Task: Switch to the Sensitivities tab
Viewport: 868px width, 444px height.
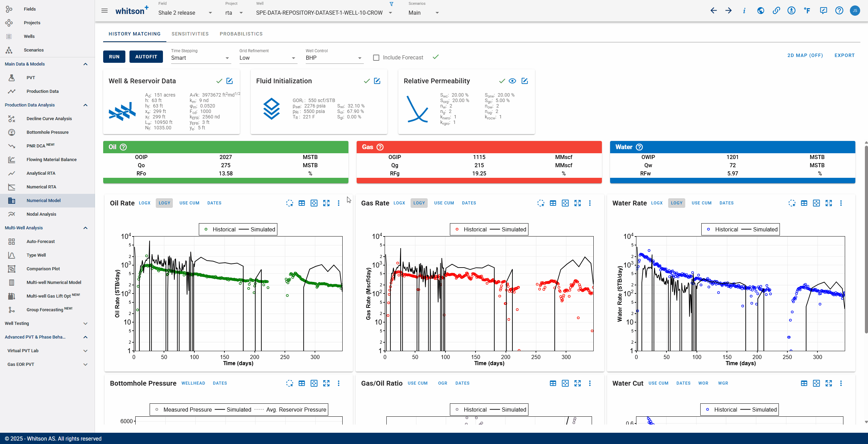Action: click(x=190, y=34)
